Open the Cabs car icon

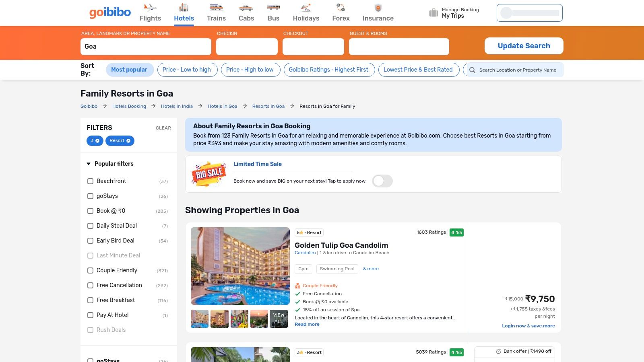pyautogui.click(x=246, y=7)
